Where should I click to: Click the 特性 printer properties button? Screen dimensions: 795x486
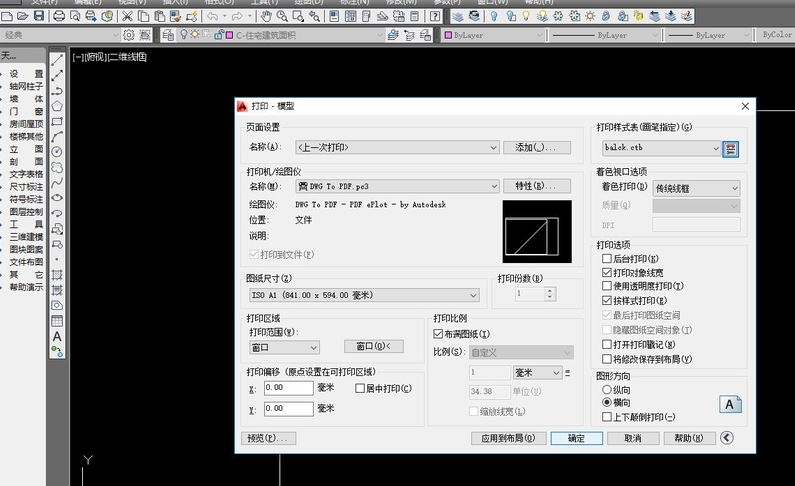click(x=537, y=186)
